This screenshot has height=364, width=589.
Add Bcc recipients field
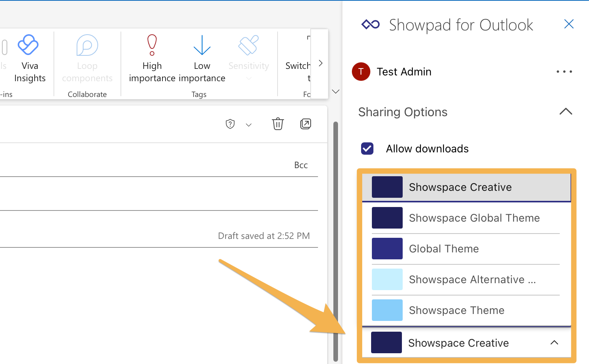click(301, 165)
